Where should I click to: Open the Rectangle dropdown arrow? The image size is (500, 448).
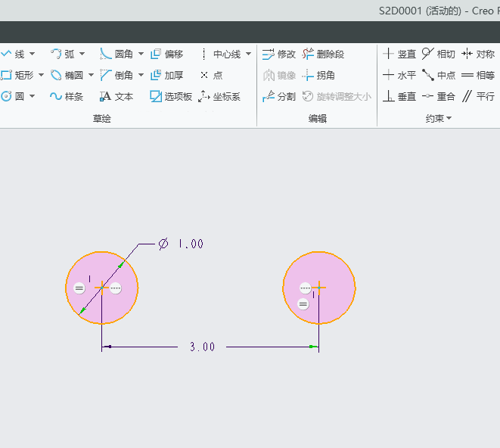coord(41,76)
